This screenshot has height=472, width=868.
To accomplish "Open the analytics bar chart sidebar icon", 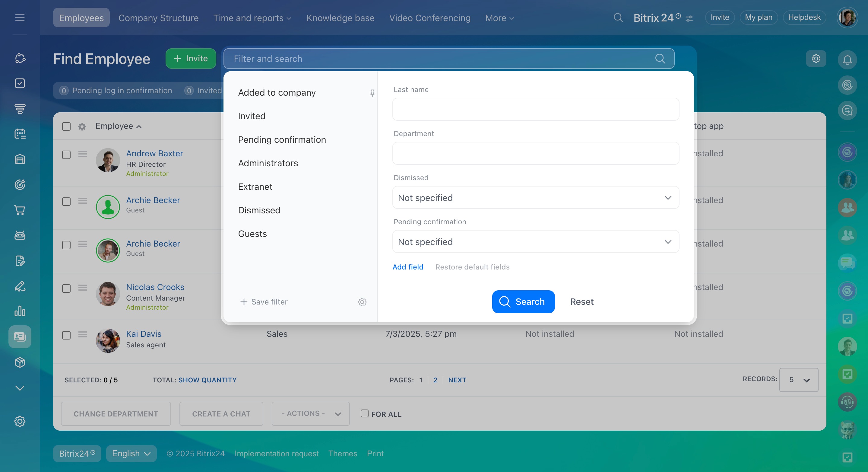I will [20, 311].
